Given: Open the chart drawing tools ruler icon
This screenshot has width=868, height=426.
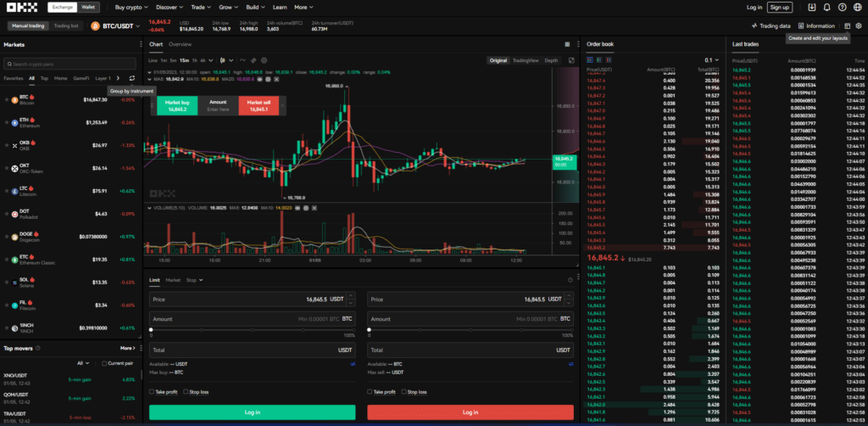Looking at the screenshot, I should pyautogui.click(x=253, y=60).
